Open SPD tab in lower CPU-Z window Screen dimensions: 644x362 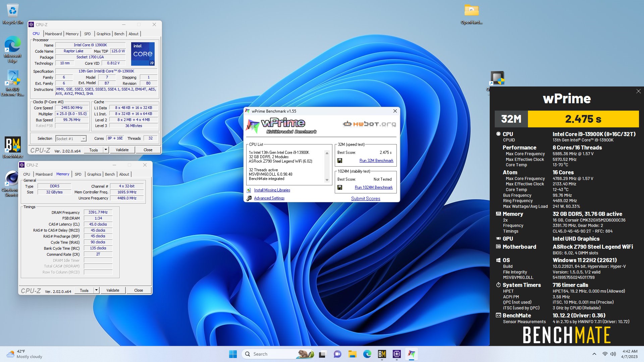point(78,174)
